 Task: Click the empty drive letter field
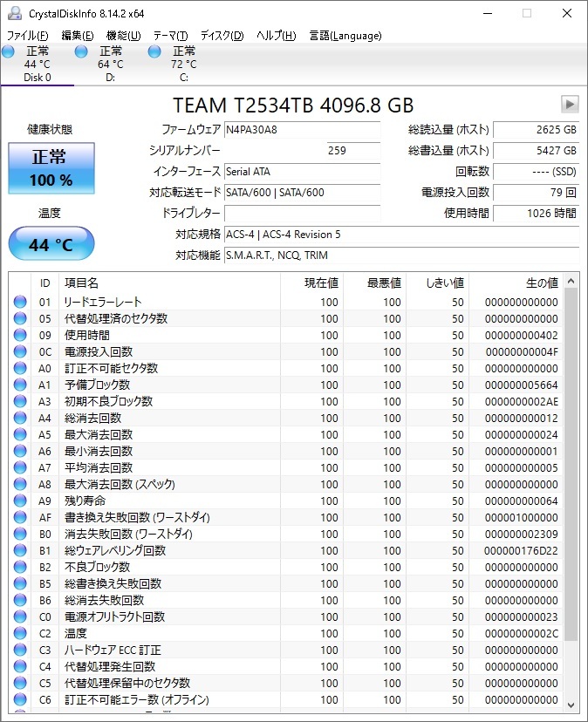303,213
